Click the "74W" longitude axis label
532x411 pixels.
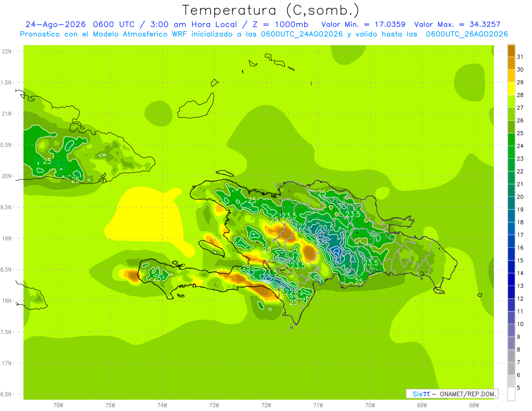click(x=162, y=405)
